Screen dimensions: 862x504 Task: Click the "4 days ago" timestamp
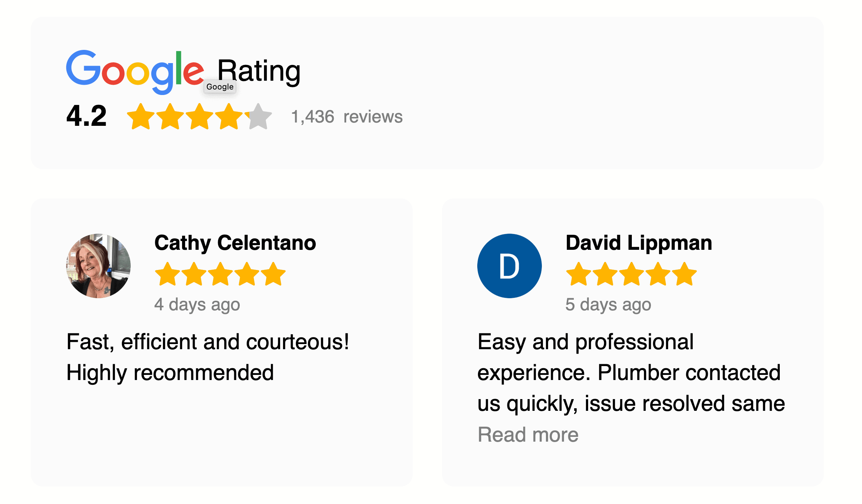[x=197, y=304]
